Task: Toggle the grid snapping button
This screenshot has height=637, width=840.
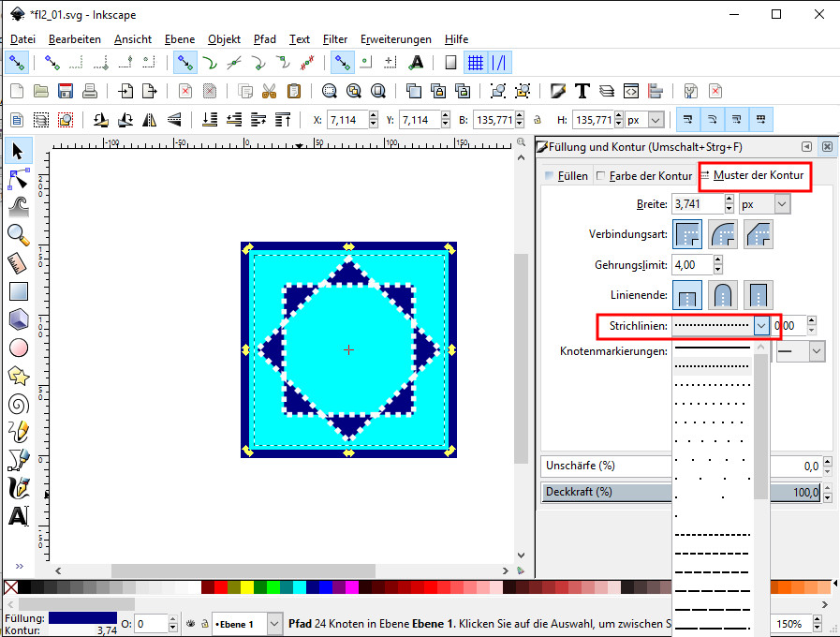Action: 476,63
